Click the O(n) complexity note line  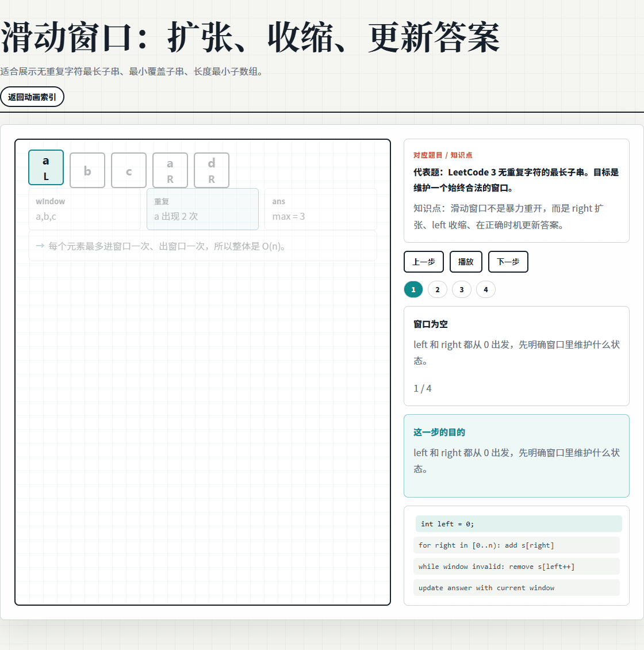[202, 246]
